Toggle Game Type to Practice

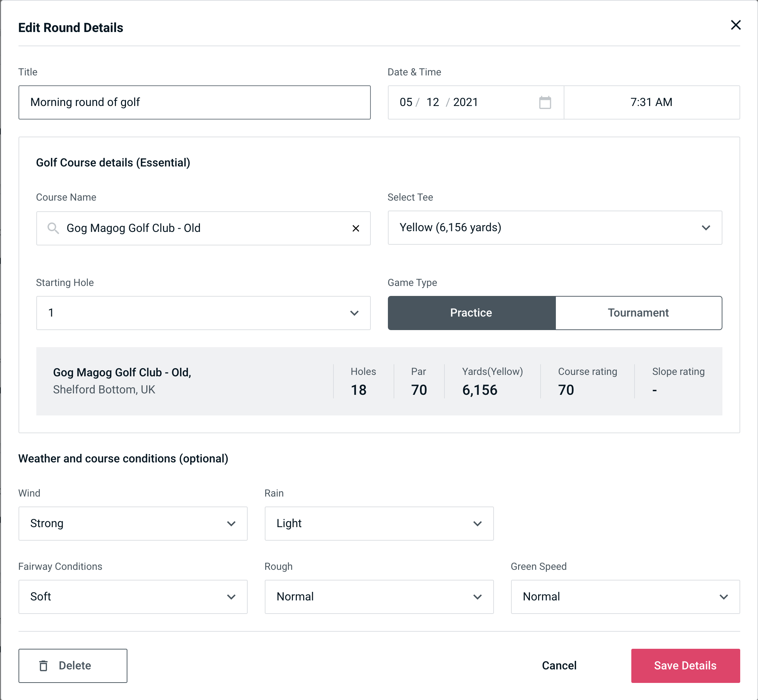coord(471,313)
